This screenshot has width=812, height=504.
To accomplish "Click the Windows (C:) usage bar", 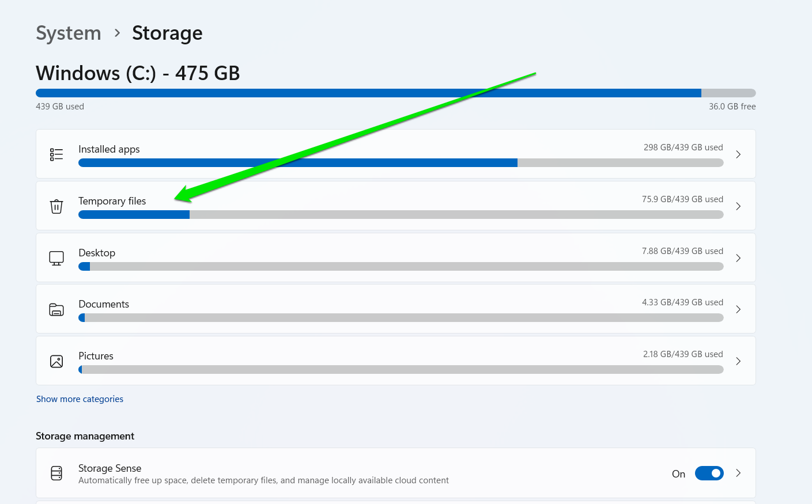I will [395, 93].
